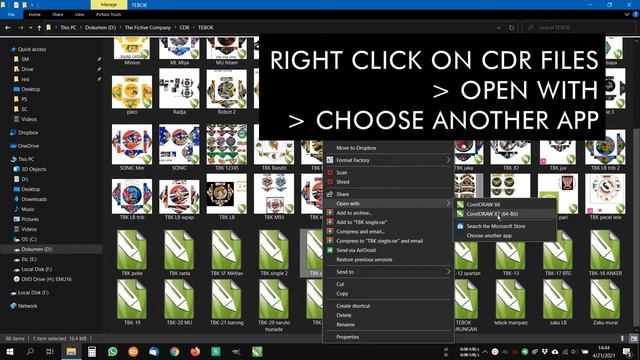Select the TBK-19 CDR file
640x360 pixels.
pos(132,302)
